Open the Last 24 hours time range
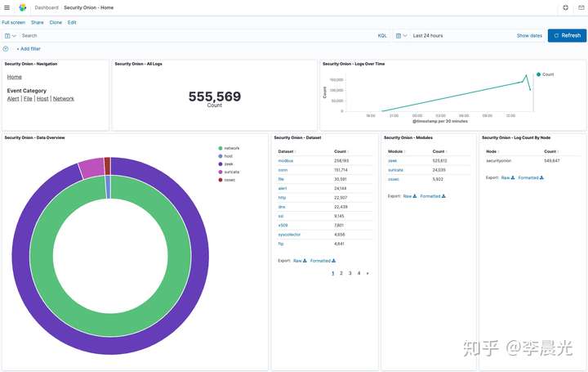 click(427, 36)
